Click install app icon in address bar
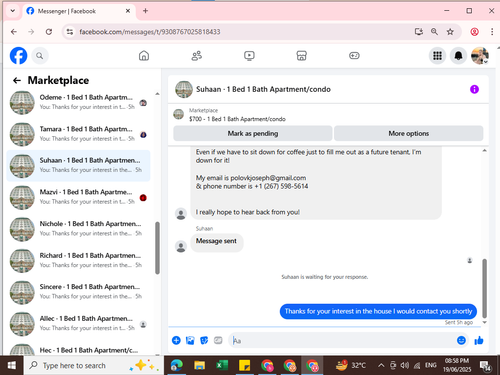This screenshot has height=375, width=500. coord(419,32)
